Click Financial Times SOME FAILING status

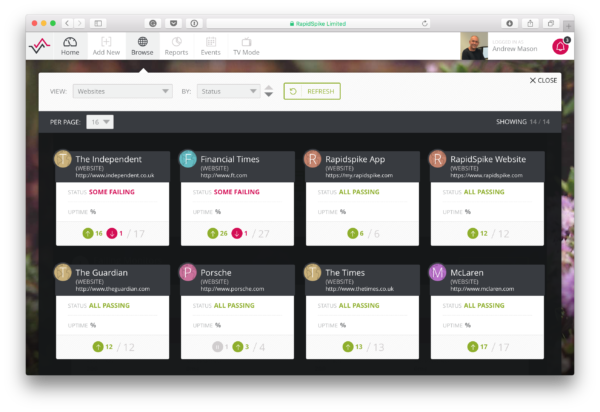(x=236, y=192)
